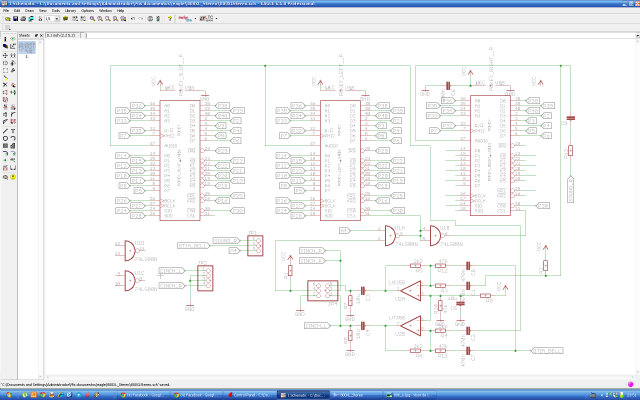Open the yellow Errors tool
Screen dimensions: 640x400
(x=13, y=177)
